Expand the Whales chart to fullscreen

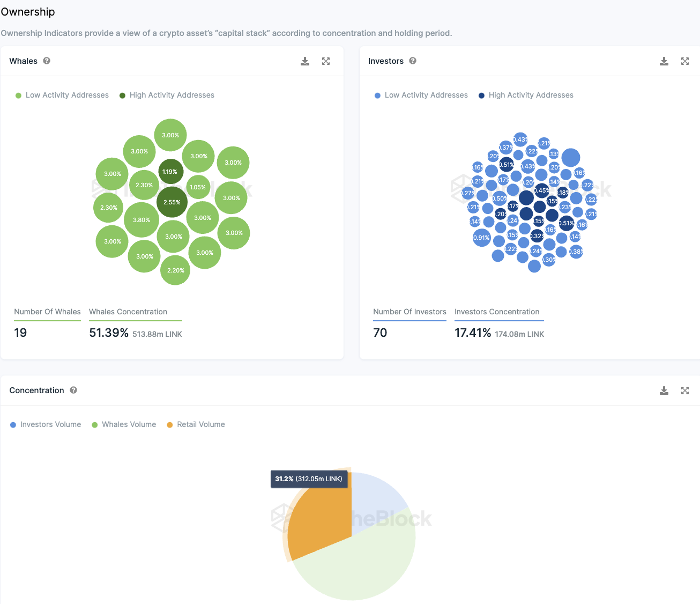(x=326, y=61)
